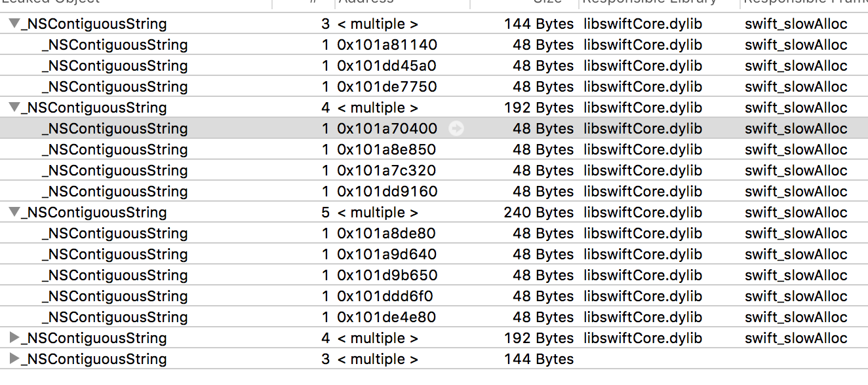
Task: Select the row with address 0x101a8e850
Action: click(x=434, y=150)
